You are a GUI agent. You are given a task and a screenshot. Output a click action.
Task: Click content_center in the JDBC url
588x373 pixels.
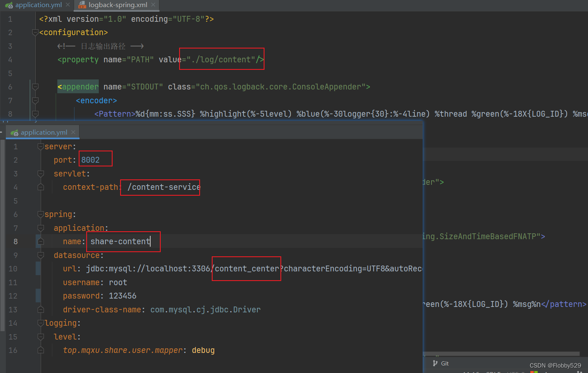click(247, 269)
